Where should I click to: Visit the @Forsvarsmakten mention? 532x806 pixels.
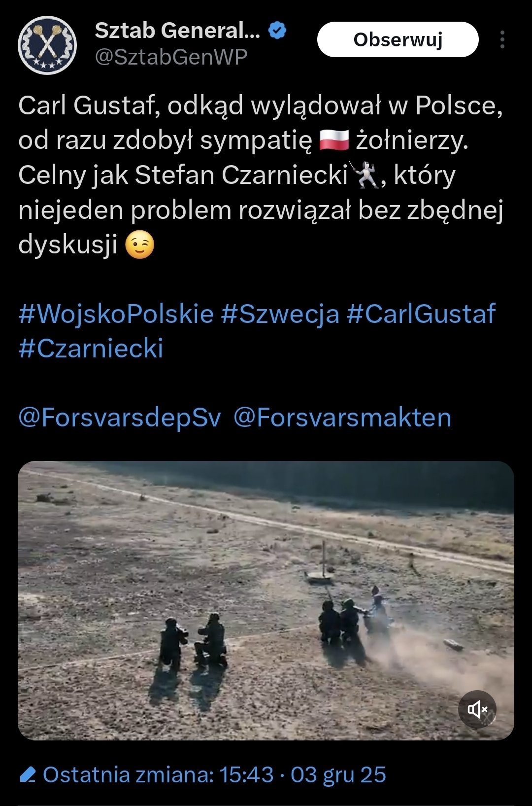click(342, 418)
